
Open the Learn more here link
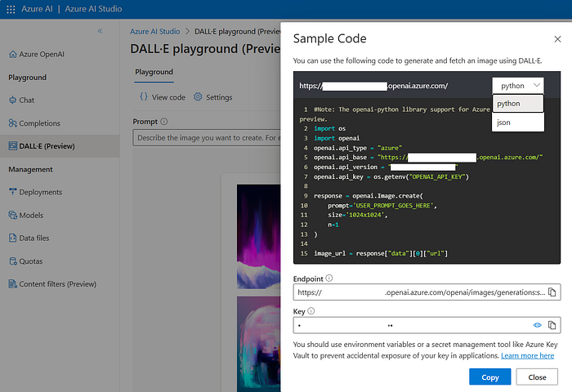[x=527, y=356]
